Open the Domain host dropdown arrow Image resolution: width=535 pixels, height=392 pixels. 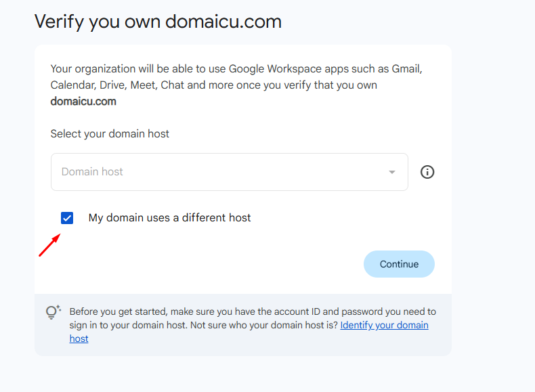(x=392, y=172)
